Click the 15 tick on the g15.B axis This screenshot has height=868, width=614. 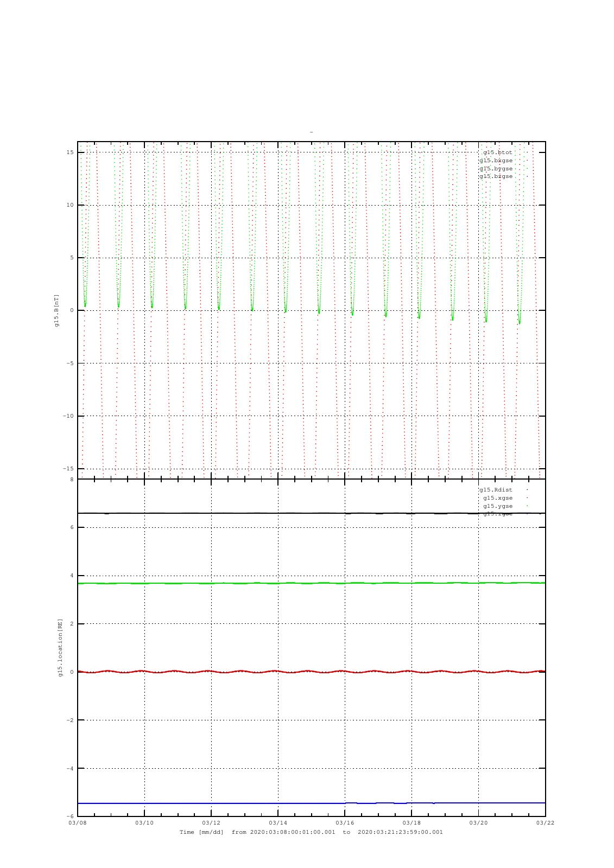(x=70, y=152)
